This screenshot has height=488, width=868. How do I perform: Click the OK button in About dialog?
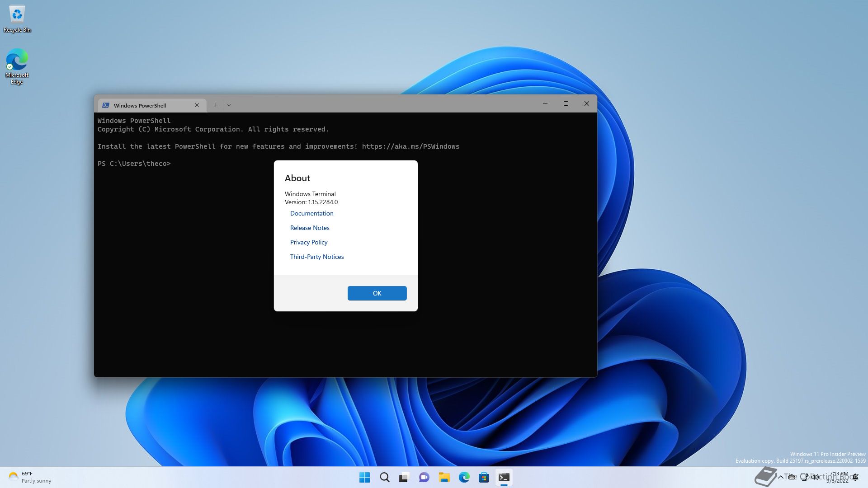coord(377,293)
